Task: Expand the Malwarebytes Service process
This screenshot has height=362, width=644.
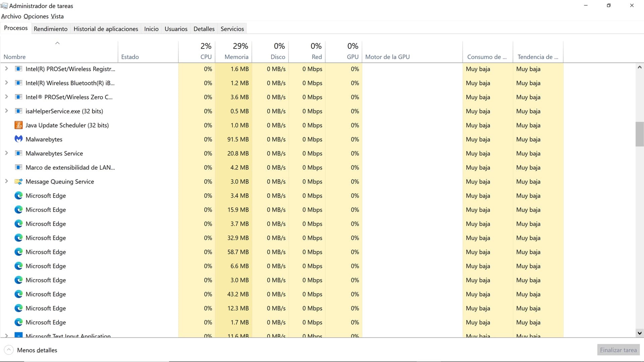Action: [6, 153]
